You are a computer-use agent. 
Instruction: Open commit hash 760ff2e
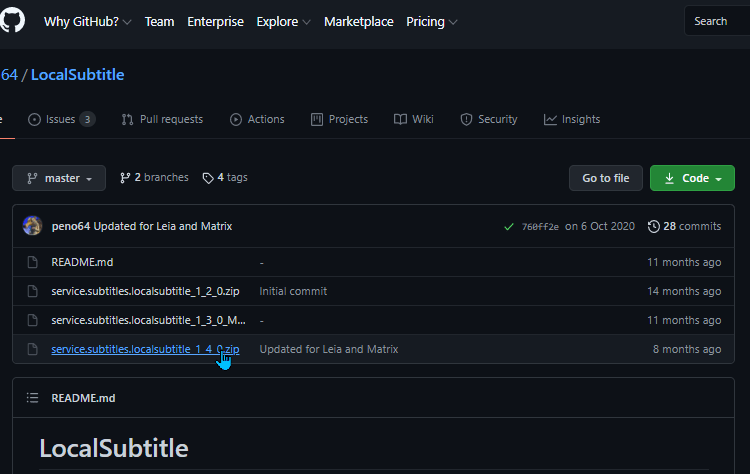click(540, 227)
